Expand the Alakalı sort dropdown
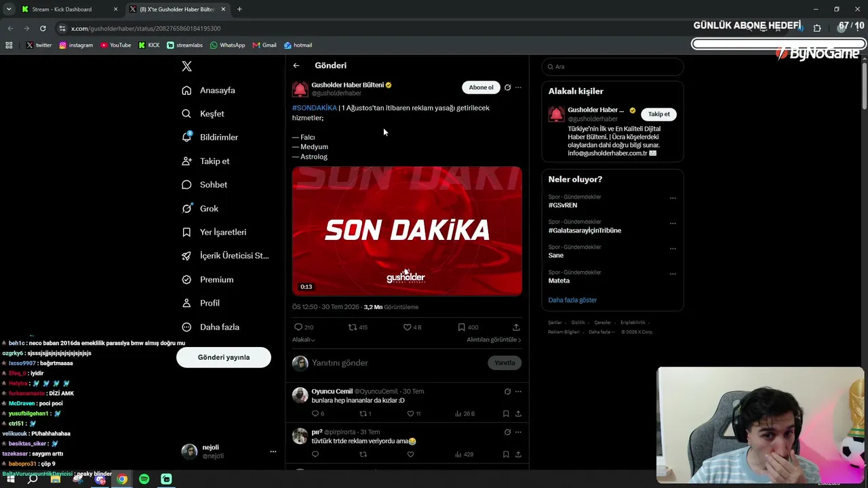 point(303,340)
